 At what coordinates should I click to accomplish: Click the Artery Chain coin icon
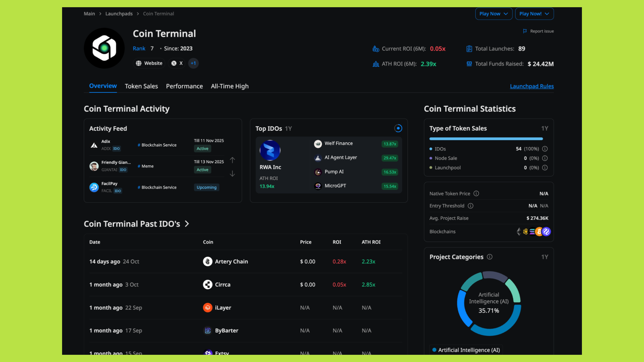[207, 261]
